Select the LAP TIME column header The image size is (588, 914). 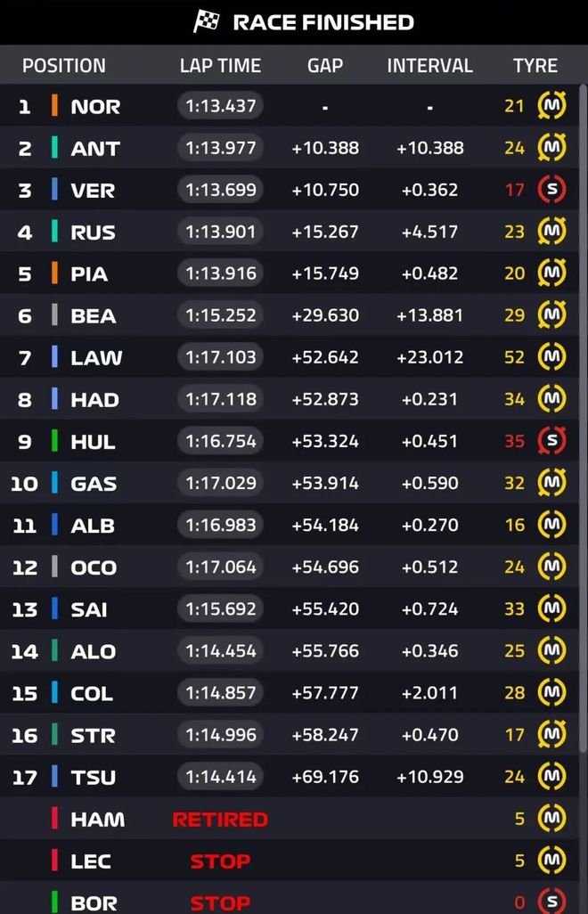(x=220, y=66)
